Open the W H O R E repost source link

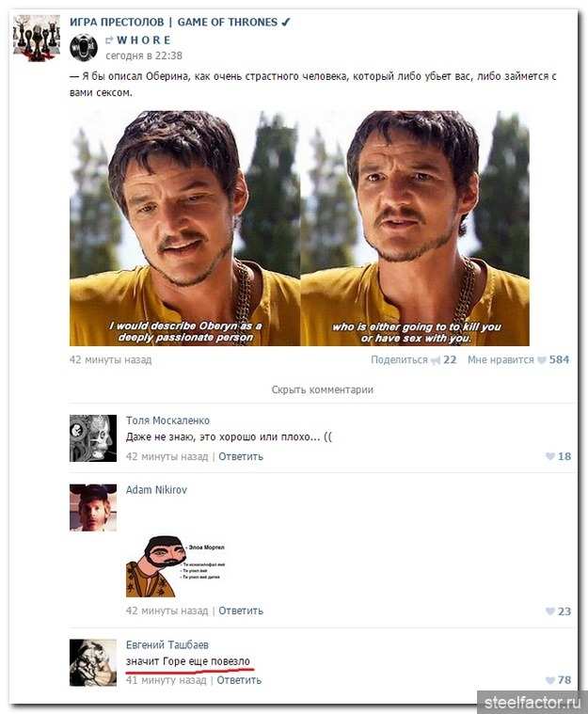click(x=143, y=40)
